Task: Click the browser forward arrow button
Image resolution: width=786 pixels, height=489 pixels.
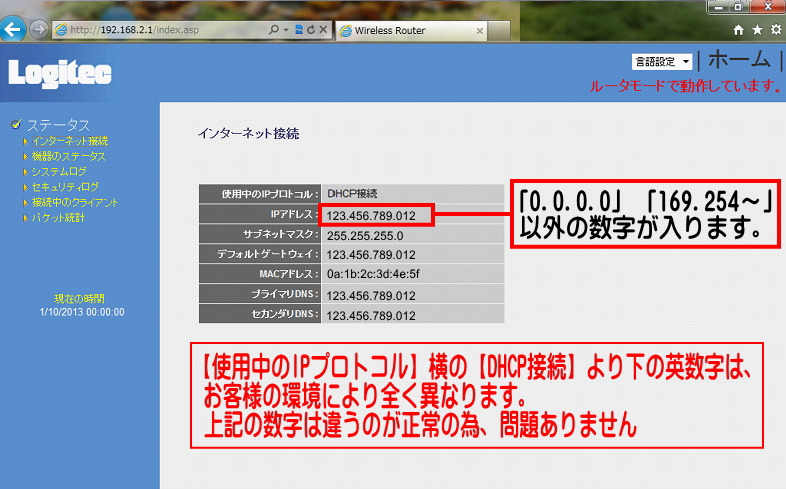Action: point(38,30)
